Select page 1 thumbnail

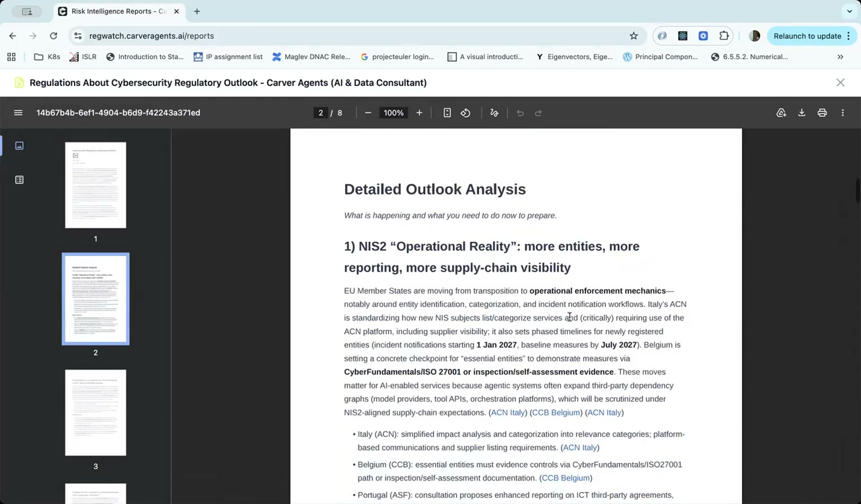tap(96, 185)
